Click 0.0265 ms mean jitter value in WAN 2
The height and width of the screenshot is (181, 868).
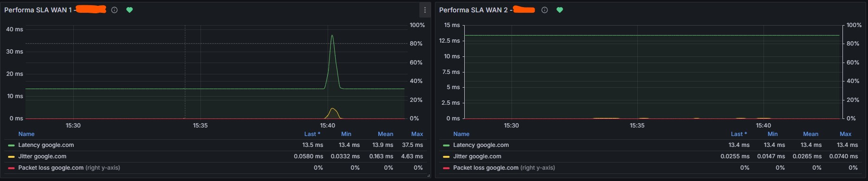pyautogui.click(x=807, y=156)
